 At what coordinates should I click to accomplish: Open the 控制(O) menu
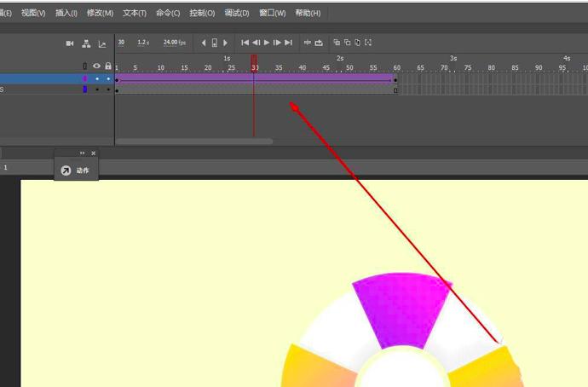[x=202, y=13]
